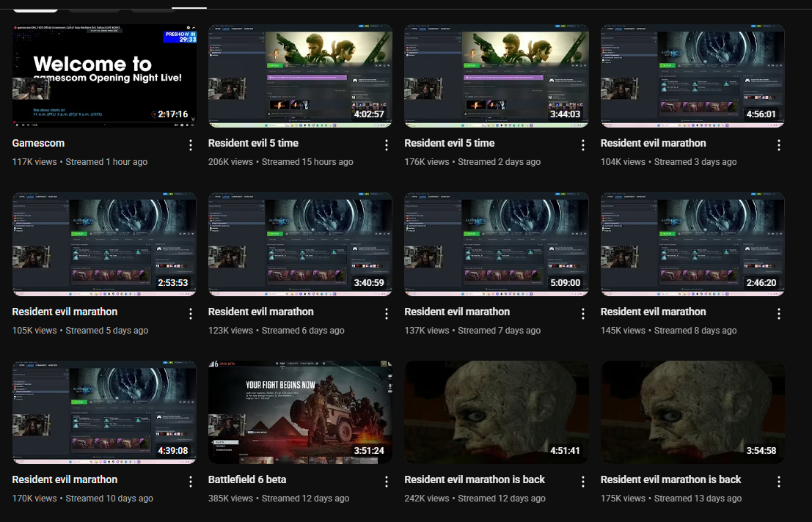Open marathon is back title with 242K views
The image size is (812, 522).
click(x=475, y=479)
